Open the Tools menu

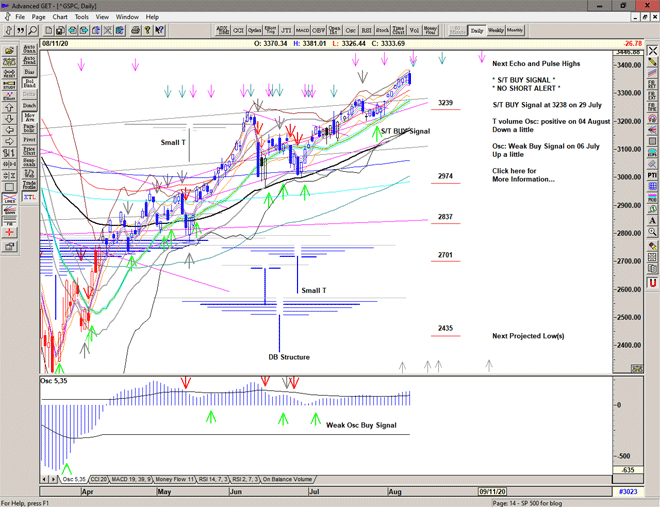point(82,17)
